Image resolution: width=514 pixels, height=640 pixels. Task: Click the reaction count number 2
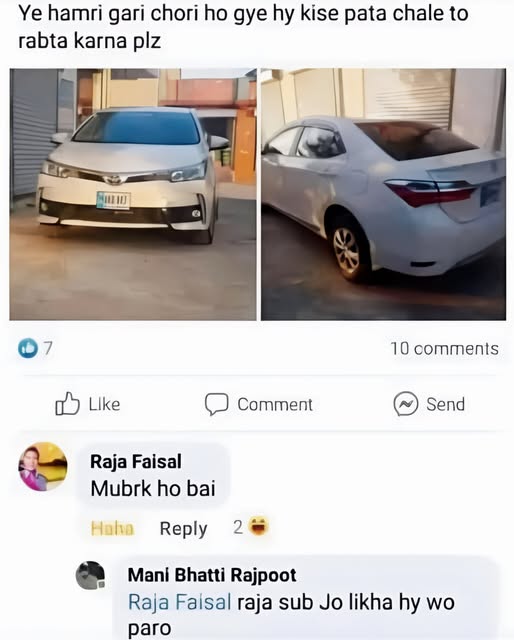(x=238, y=527)
